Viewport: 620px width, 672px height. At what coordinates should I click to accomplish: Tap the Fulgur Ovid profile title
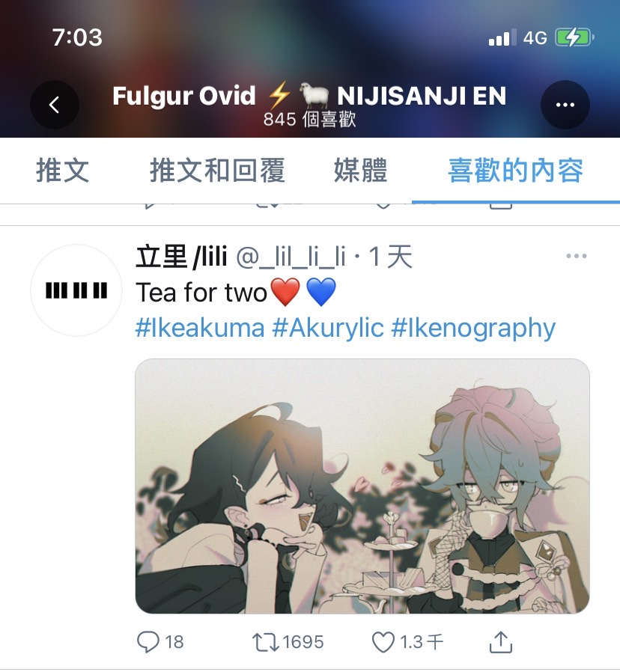(309, 96)
